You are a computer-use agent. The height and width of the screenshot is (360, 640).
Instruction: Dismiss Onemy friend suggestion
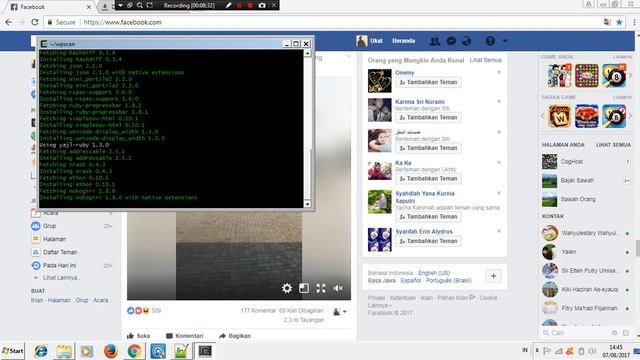[x=499, y=72]
